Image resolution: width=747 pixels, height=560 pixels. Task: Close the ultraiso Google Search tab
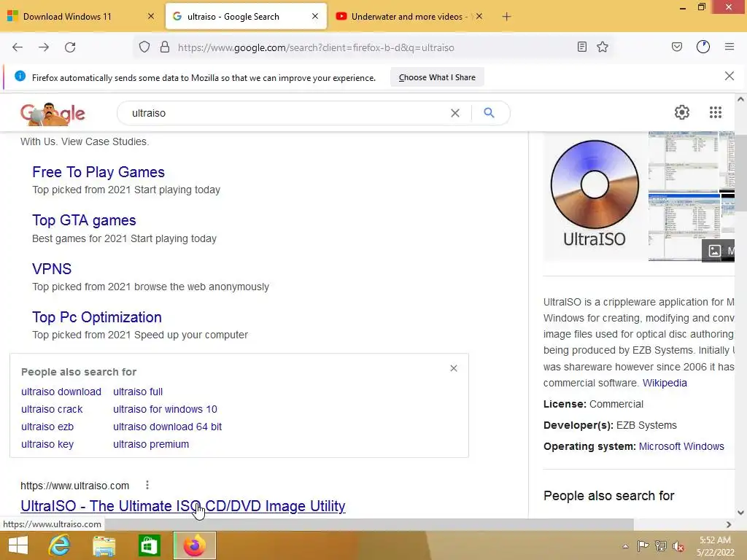pyautogui.click(x=315, y=17)
